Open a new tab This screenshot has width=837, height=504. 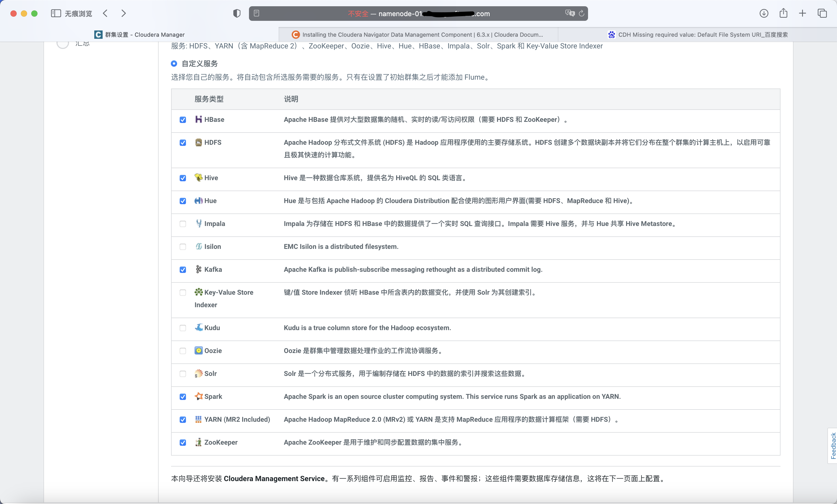coord(802,13)
